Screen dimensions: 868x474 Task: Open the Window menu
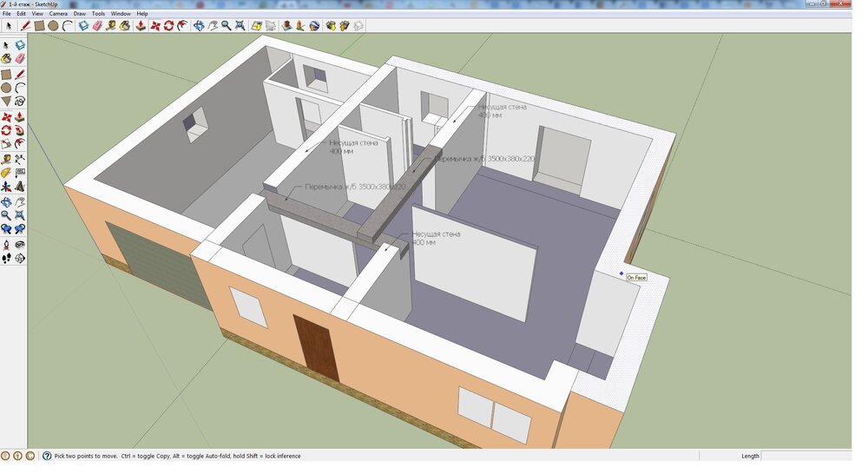click(x=121, y=14)
